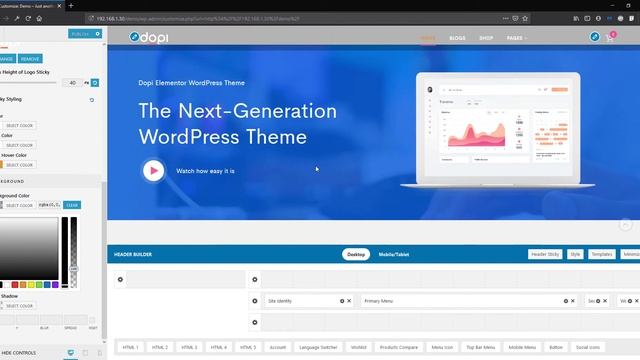Click the Remove logo button

pos(30,59)
